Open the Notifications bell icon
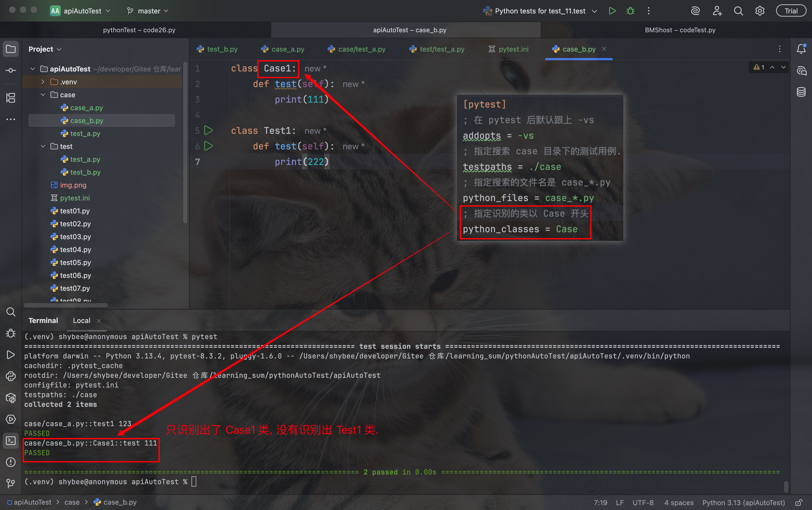812x510 pixels. tap(801, 49)
